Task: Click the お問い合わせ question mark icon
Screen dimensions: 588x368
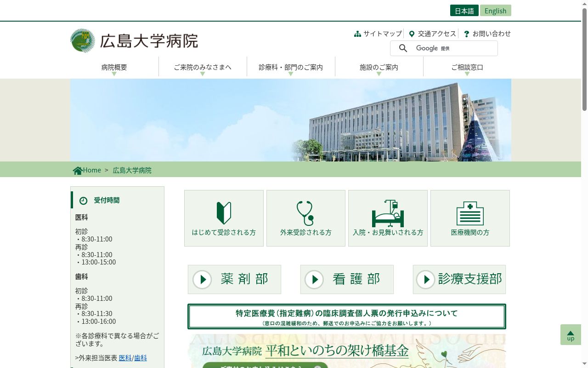Action: [x=467, y=34]
